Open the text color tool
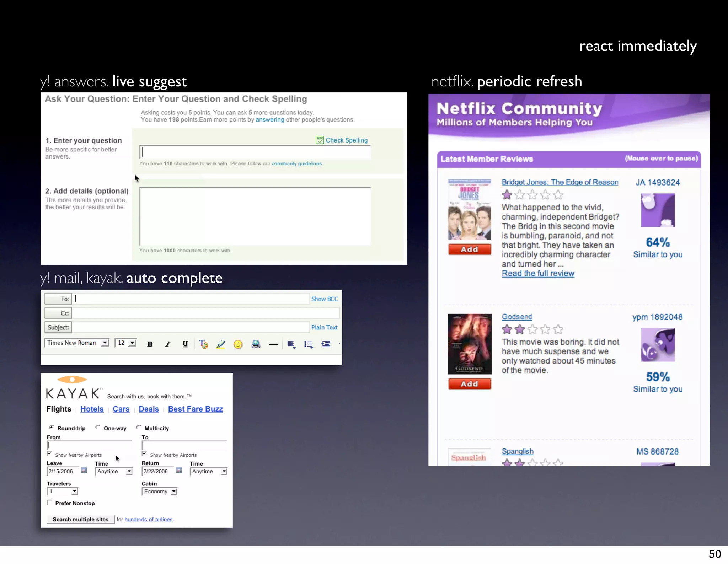Image resolution: width=728 pixels, height=564 pixels. coord(203,344)
